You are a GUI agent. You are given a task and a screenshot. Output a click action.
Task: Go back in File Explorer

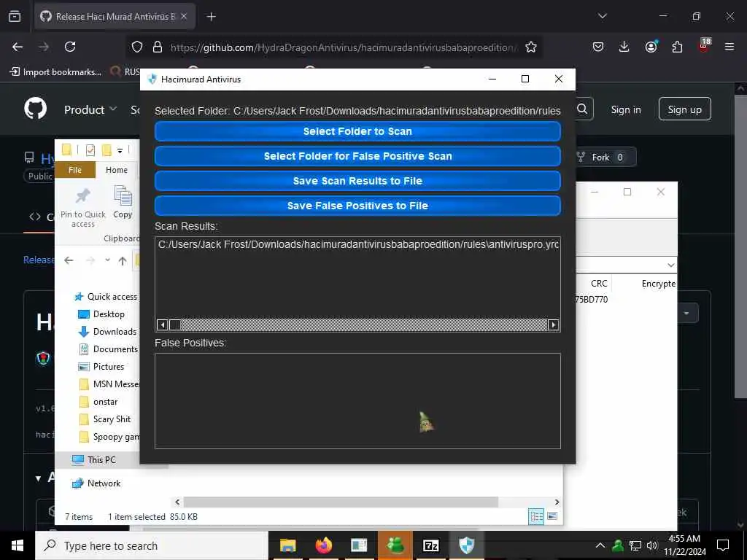click(x=69, y=260)
